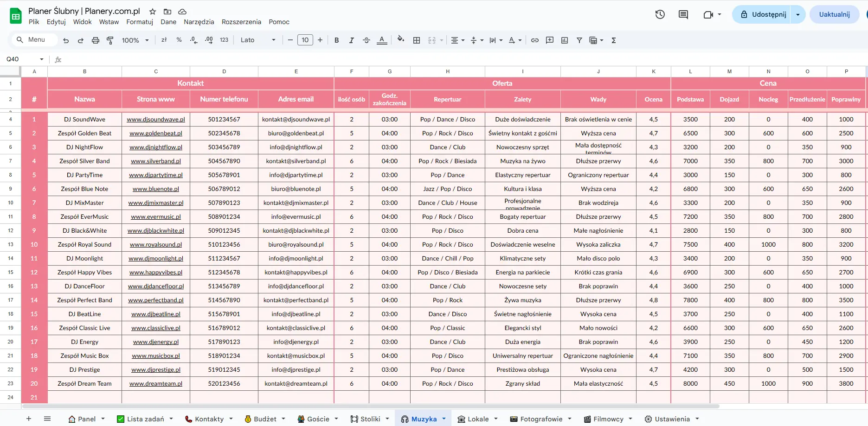Undo the last action
The image size is (868, 426).
pyautogui.click(x=66, y=40)
